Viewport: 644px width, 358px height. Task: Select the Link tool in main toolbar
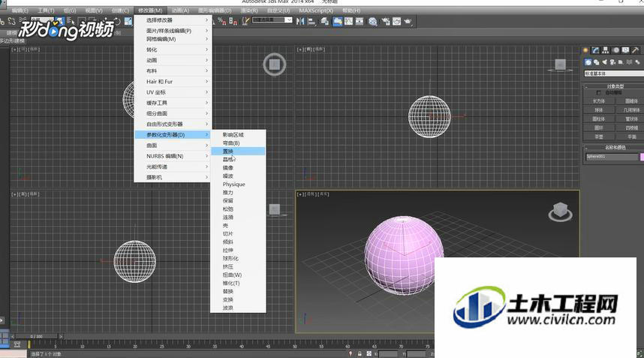pos(2,21)
